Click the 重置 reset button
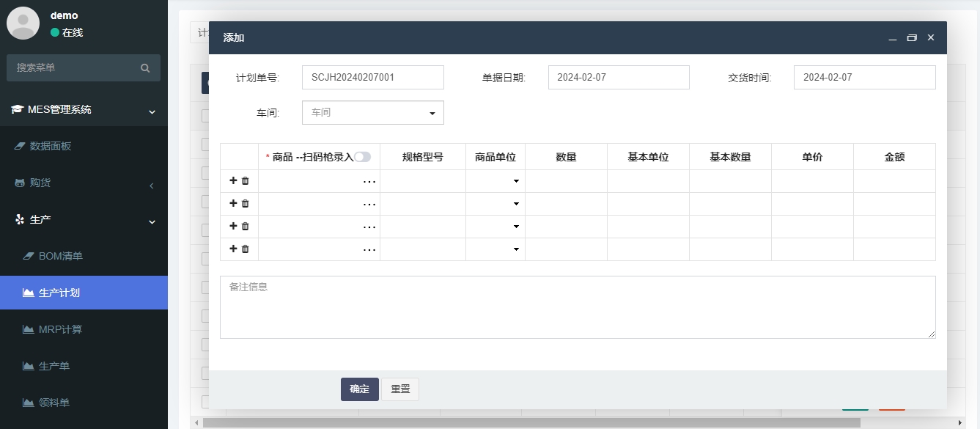The width and height of the screenshot is (980, 429). (400, 389)
